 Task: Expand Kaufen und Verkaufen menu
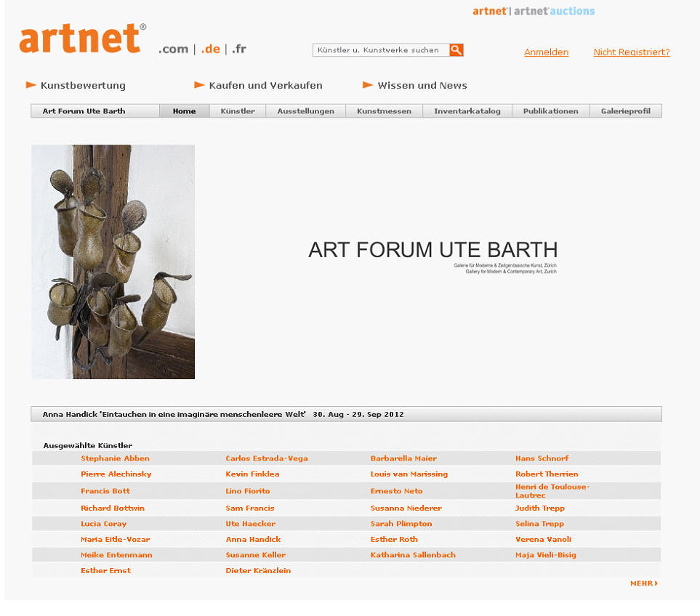pyautogui.click(x=265, y=86)
